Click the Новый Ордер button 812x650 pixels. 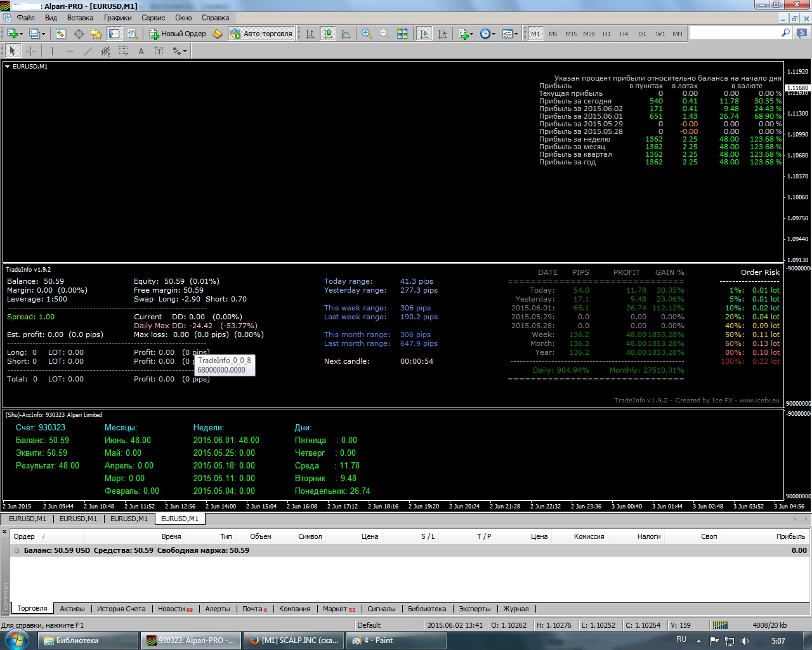178,34
